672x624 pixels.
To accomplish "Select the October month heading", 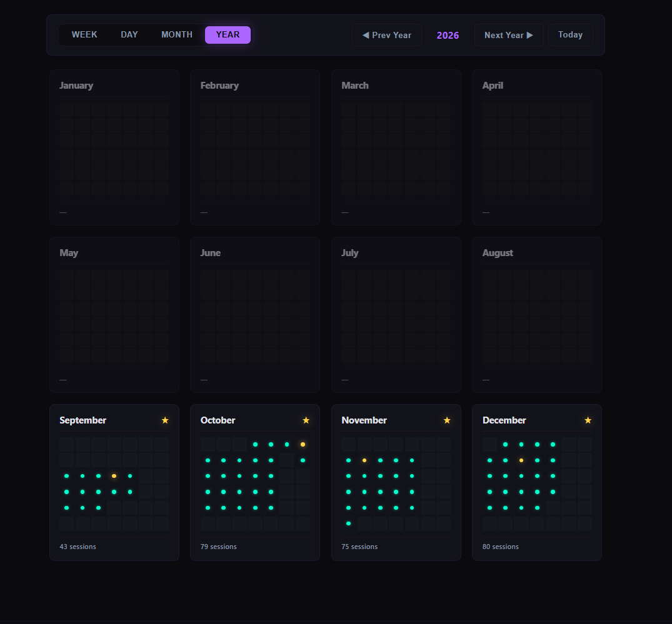I will pyautogui.click(x=218, y=420).
